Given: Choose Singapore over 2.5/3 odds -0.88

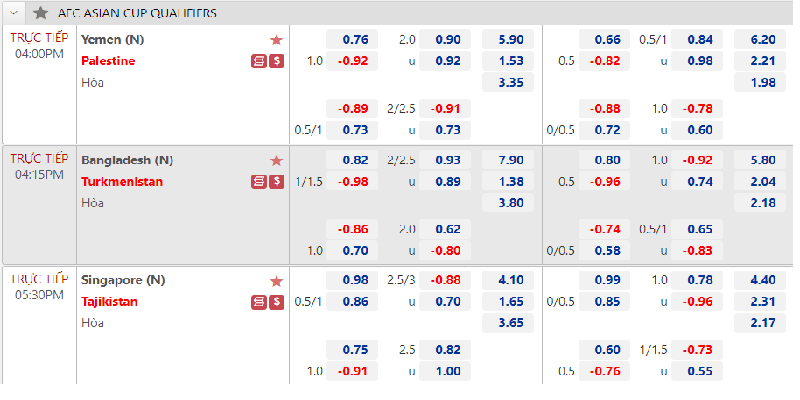Looking at the screenshot, I should click(445, 280).
